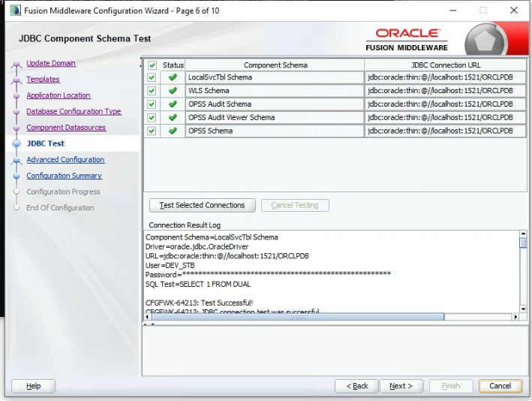Screen dimensions: 532x401
Task: Open the Component Datasources step
Action: coord(66,128)
